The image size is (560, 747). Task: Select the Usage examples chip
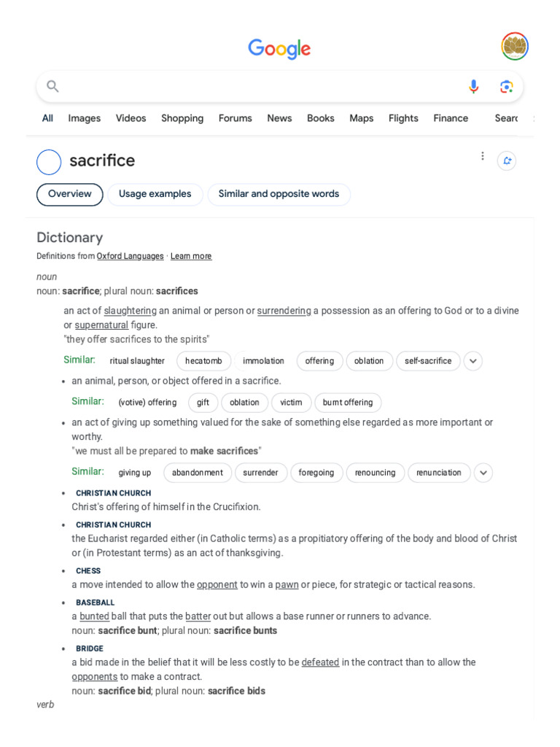click(x=155, y=194)
